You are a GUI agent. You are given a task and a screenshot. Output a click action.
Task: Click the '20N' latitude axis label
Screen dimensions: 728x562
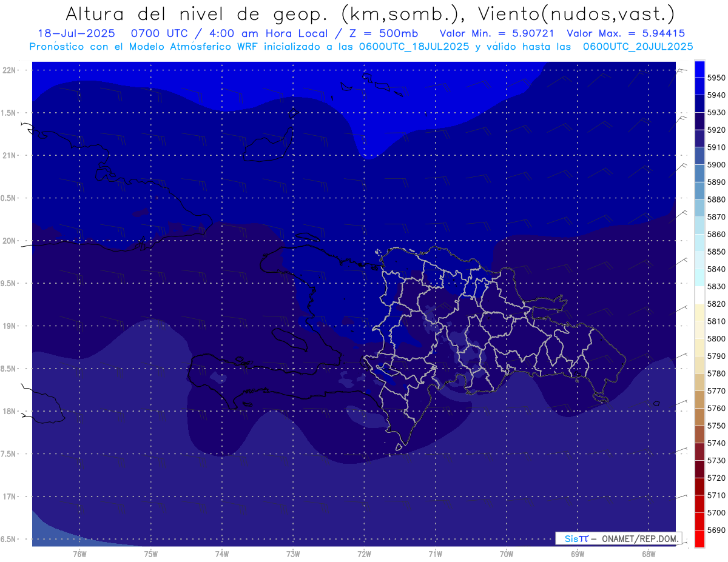[x=10, y=241]
